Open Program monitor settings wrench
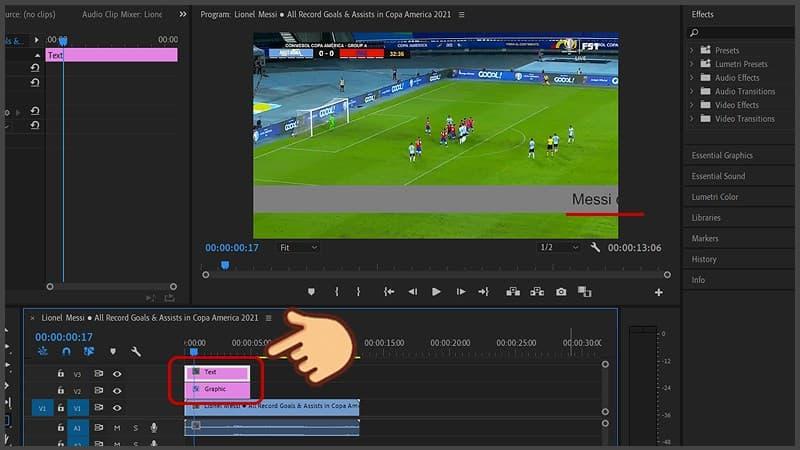This screenshot has height=450, width=800. click(595, 247)
